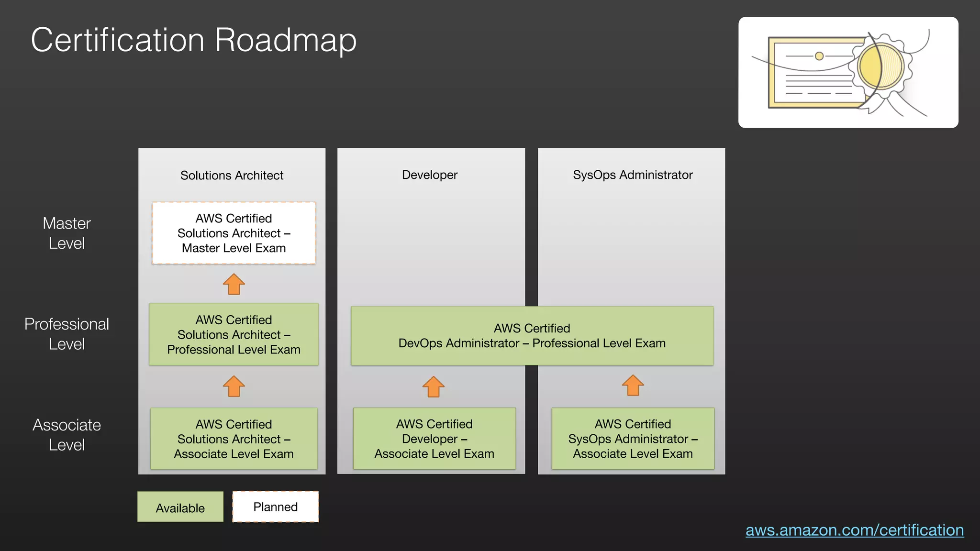This screenshot has width=980, height=551.
Task: Click the Professional Level row label
Action: [x=67, y=334]
